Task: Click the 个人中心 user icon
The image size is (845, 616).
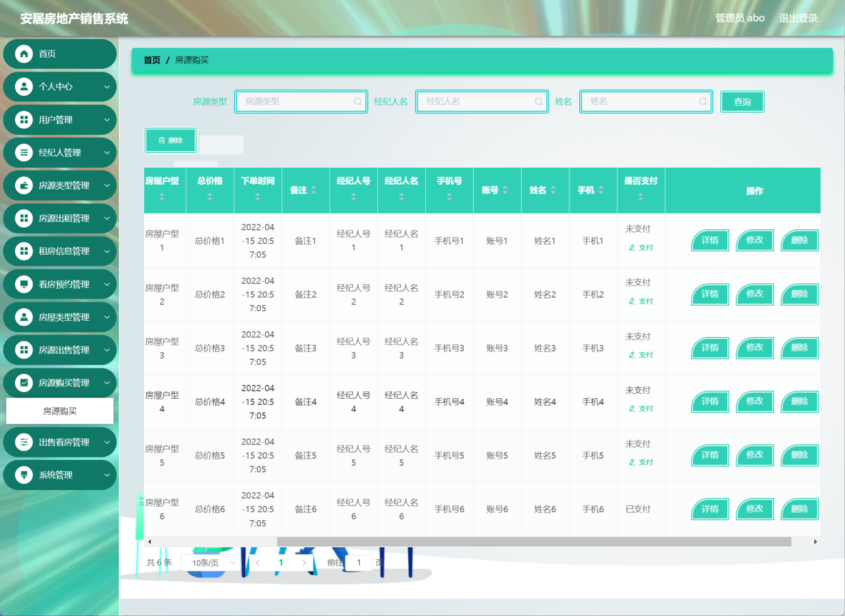Action: pos(23,86)
